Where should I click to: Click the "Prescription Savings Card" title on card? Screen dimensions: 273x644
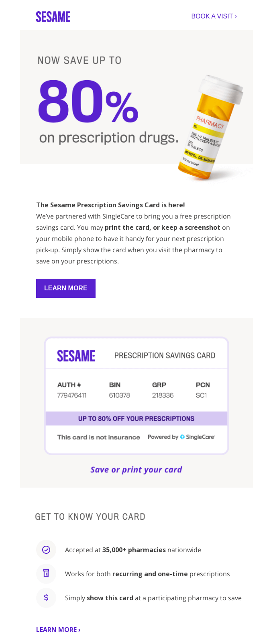pyautogui.click(x=165, y=356)
